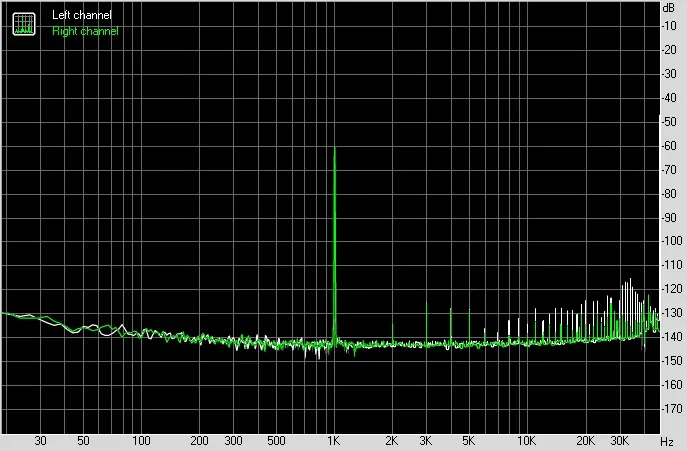The image size is (687, 451).
Task: Click the -170 dB axis label
Action: (x=672, y=408)
